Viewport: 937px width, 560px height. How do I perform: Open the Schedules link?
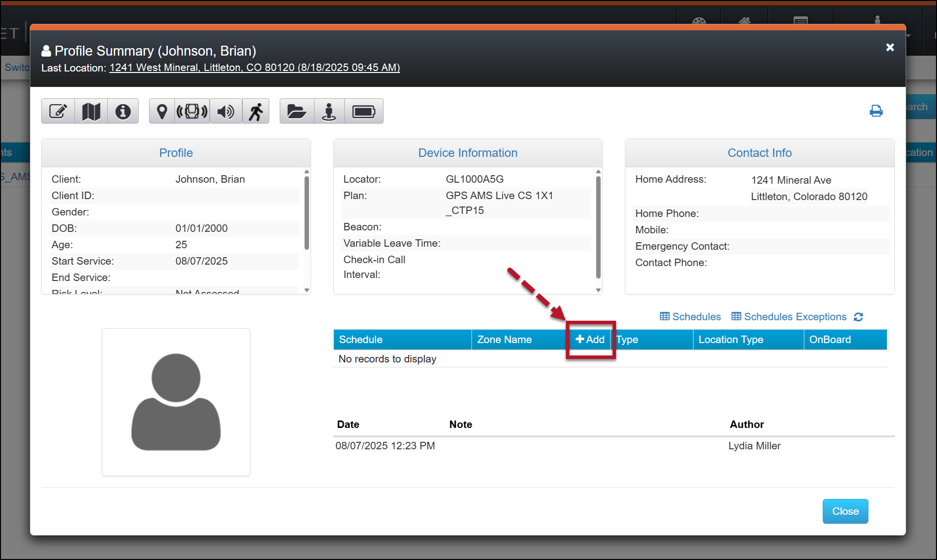click(x=690, y=317)
